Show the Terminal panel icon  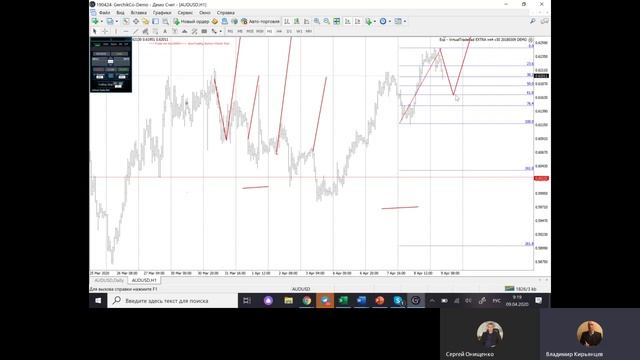tap(156, 21)
